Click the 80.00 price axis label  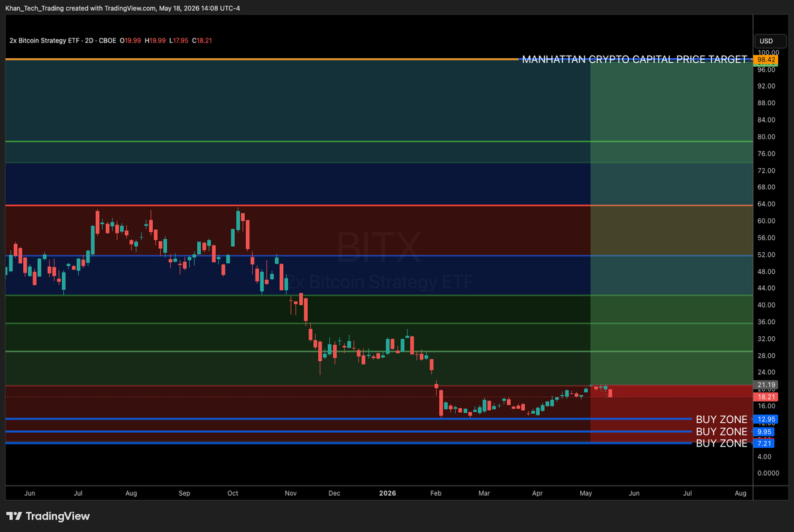pos(766,137)
